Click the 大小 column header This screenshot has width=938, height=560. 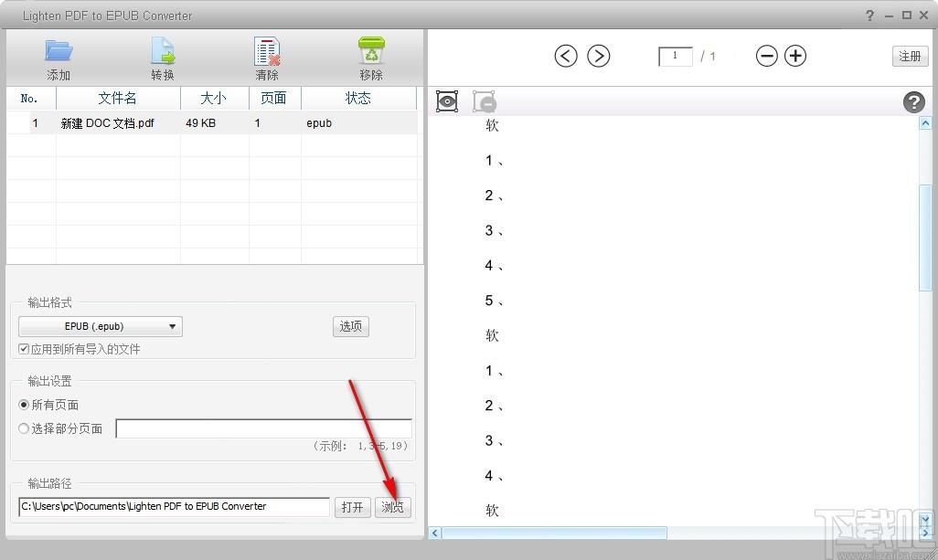coord(214,98)
